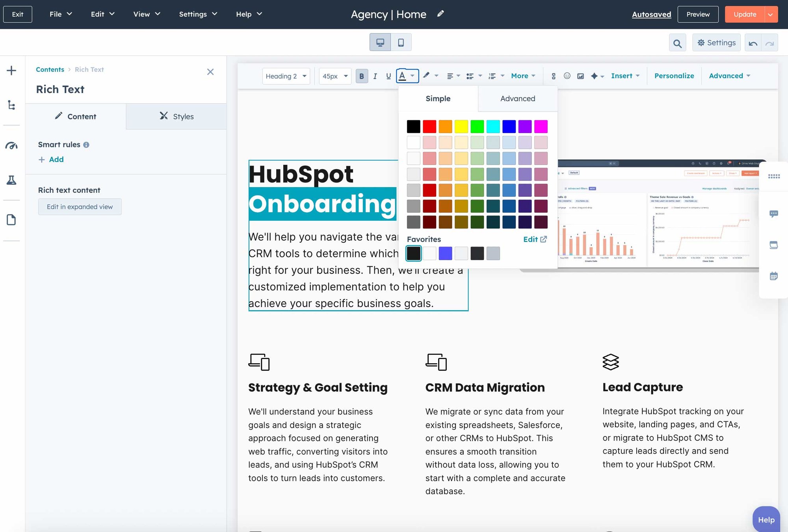Switch to the Content tab
Viewport: 788px width, 532px height.
(76, 116)
